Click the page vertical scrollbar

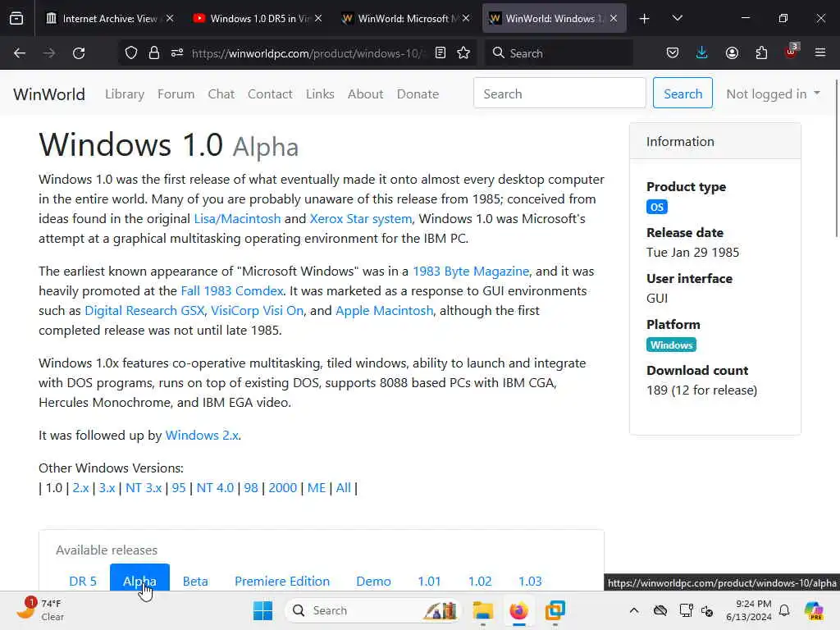coord(836,158)
